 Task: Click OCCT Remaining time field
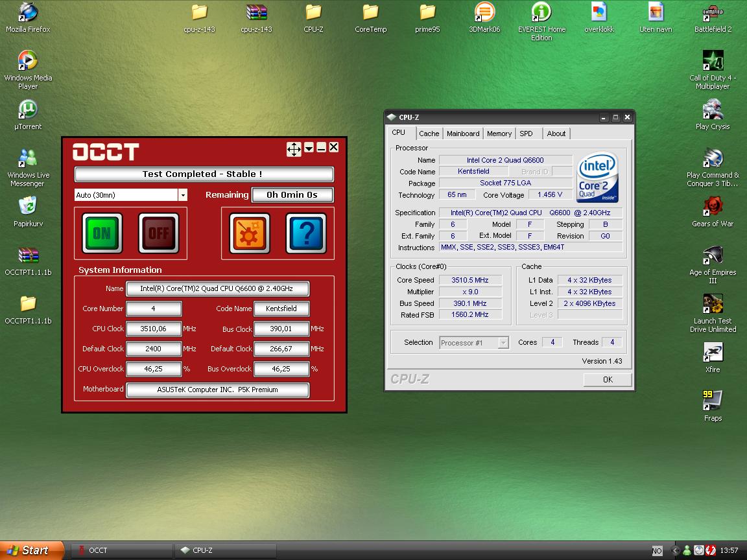[x=292, y=194]
